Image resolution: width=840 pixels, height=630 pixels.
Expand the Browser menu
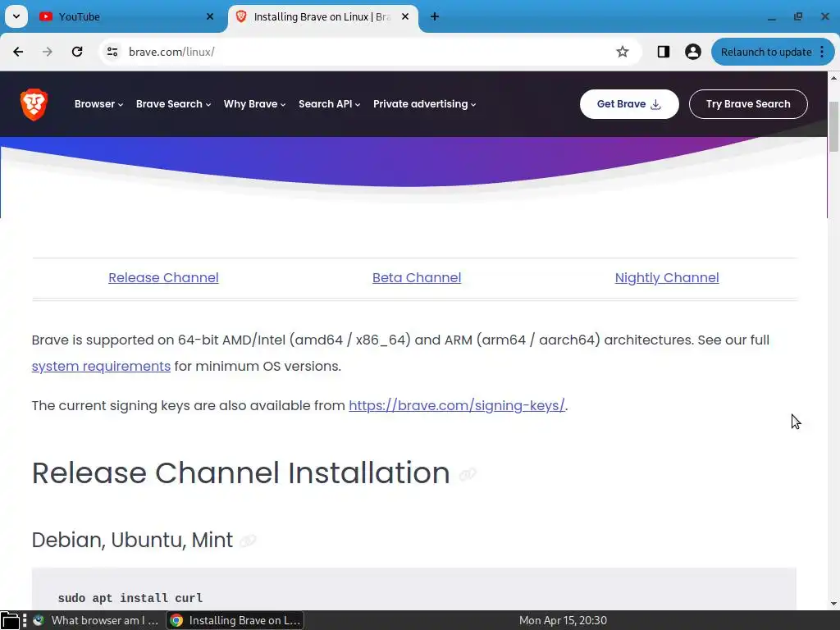(x=98, y=104)
